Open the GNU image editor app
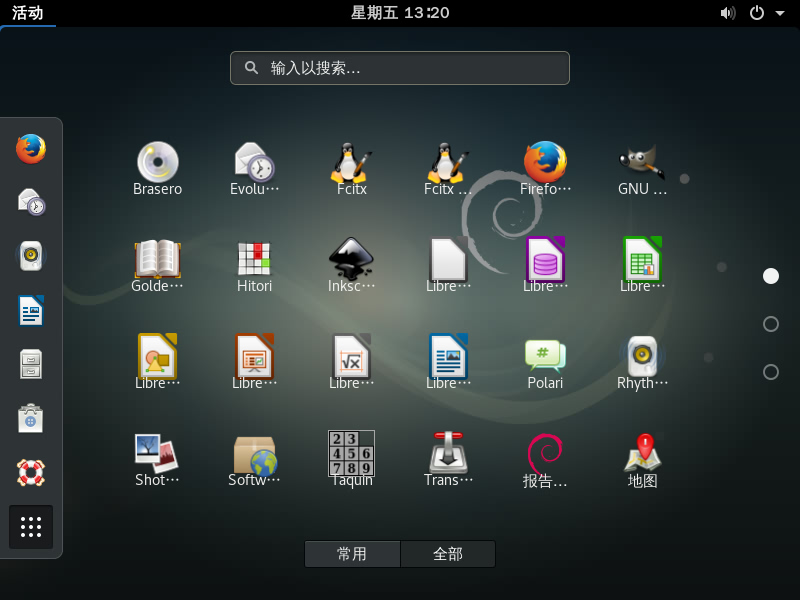The height and width of the screenshot is (600, 800). pos(642,168)
